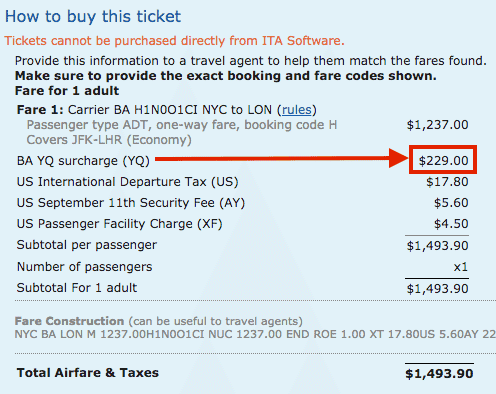Click the Fare Construction heading
496x394 pixels.
coord(69,321)
